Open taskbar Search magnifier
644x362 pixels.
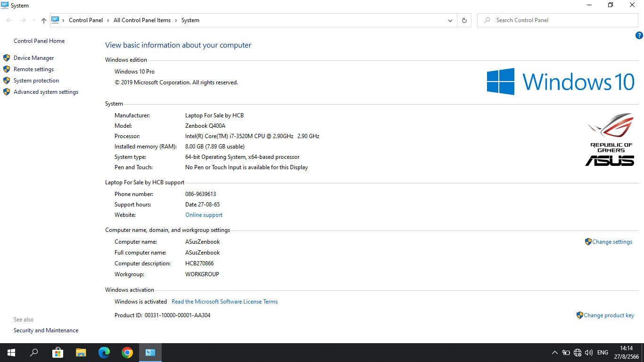coord(34,353)
